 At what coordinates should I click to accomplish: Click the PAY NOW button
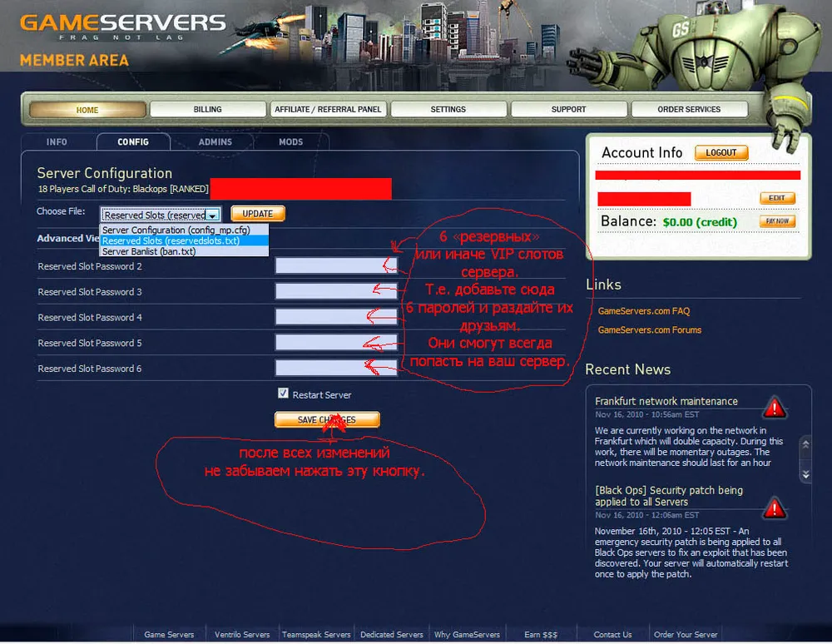click(777, 221)
